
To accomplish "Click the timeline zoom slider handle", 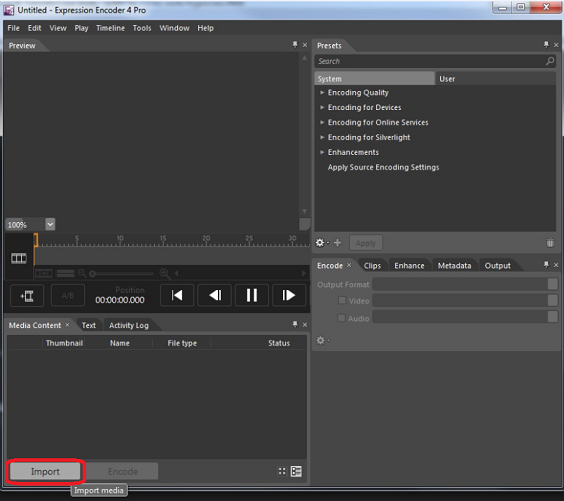I will tap(92, 274).
